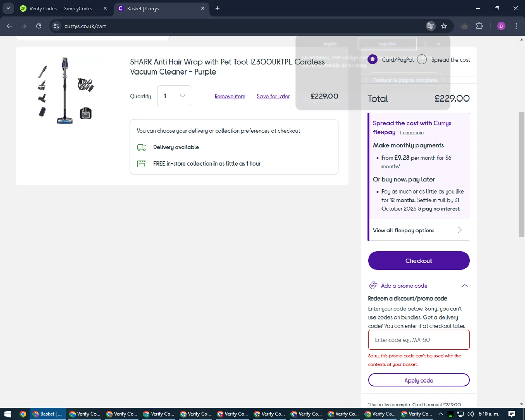525x420 pixels.
Task: Click the in-store collection shop icon
Action: coord(141,163)
